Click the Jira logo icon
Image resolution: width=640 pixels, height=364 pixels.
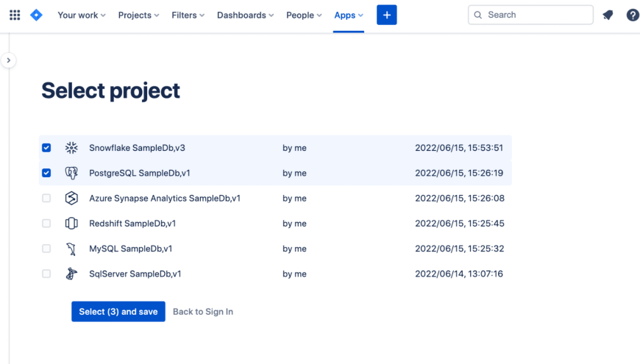click(36, 15)
